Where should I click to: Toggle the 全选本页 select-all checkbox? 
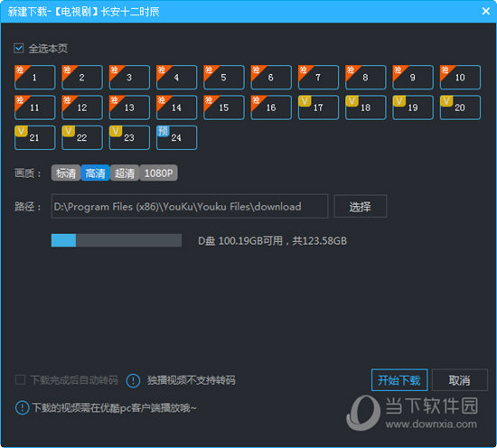[19, 48]
